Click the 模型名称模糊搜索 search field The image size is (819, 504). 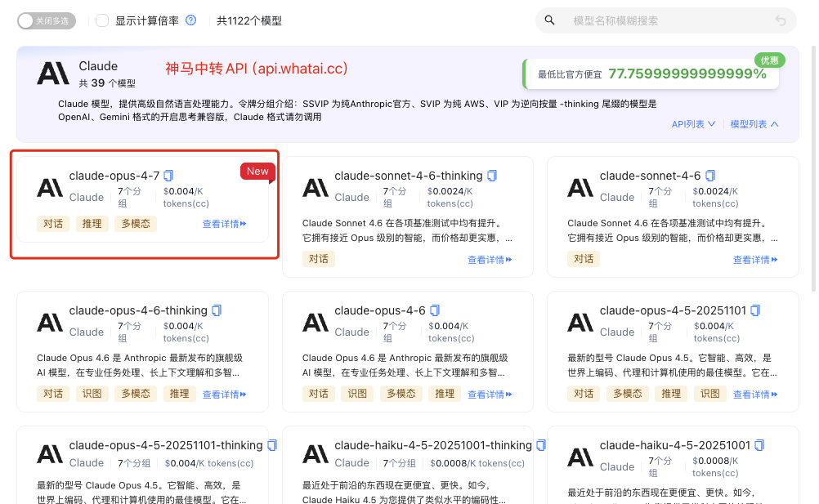(666, 20)
